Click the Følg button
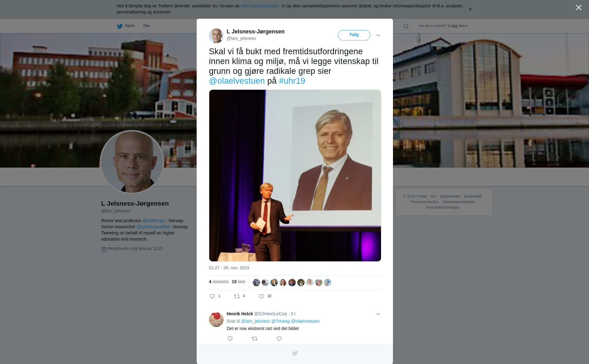Screen dimensions: 589x364 (354, 35)
